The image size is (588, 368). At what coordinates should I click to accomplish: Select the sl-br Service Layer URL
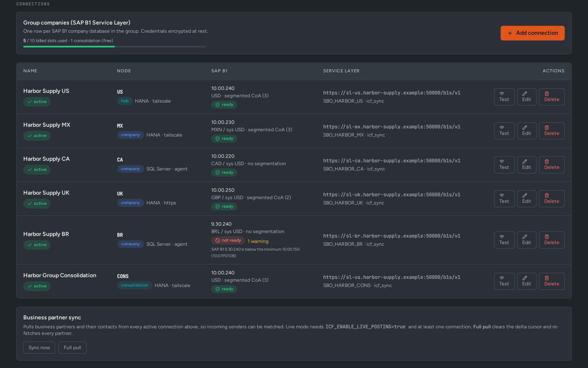[392, 236]
